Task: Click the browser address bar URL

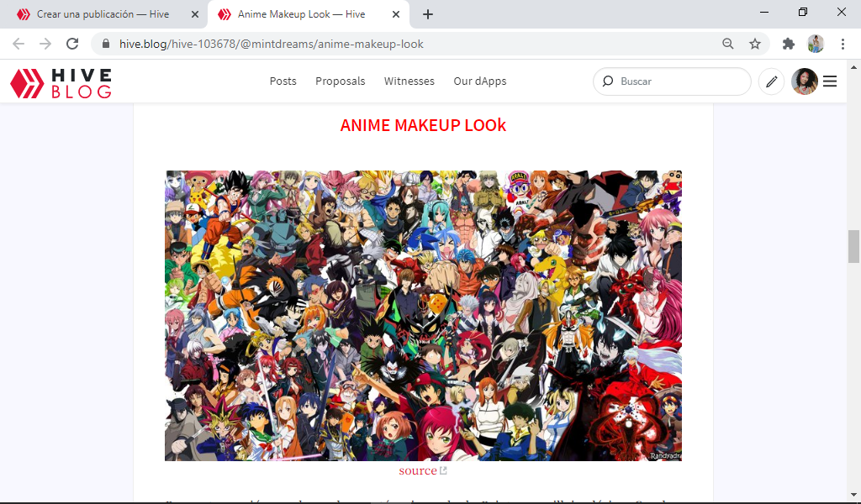Action: (x=272, y=44)
